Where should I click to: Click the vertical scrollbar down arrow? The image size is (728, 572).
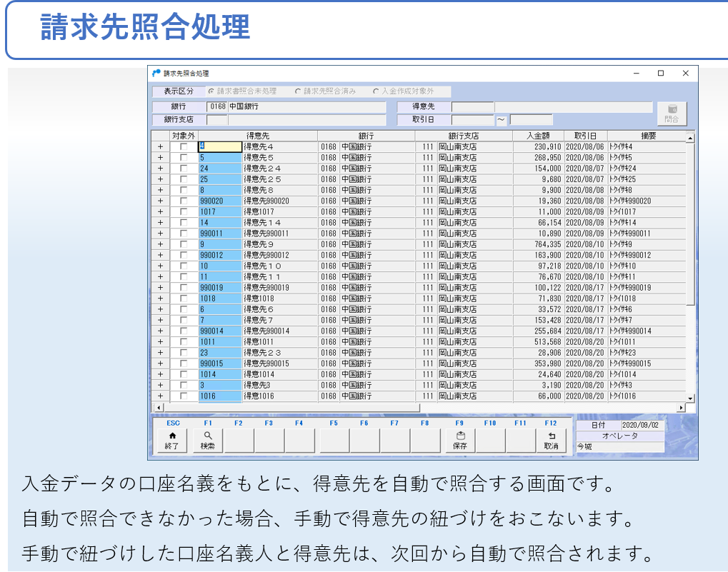click(x=690, y=398)
